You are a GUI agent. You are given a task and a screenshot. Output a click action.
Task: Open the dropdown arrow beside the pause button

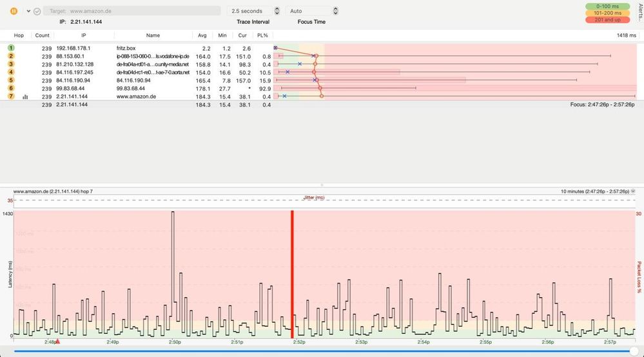point(28,11)
